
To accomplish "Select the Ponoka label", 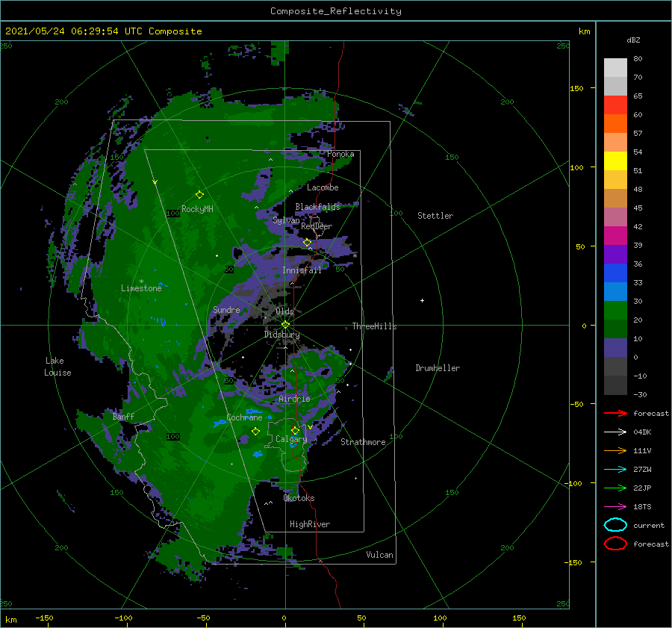I will click(x=340, y=154).
